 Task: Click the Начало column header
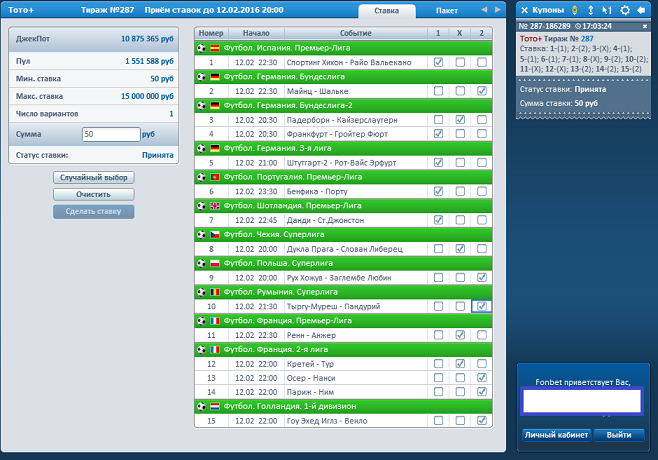point(256,33)
